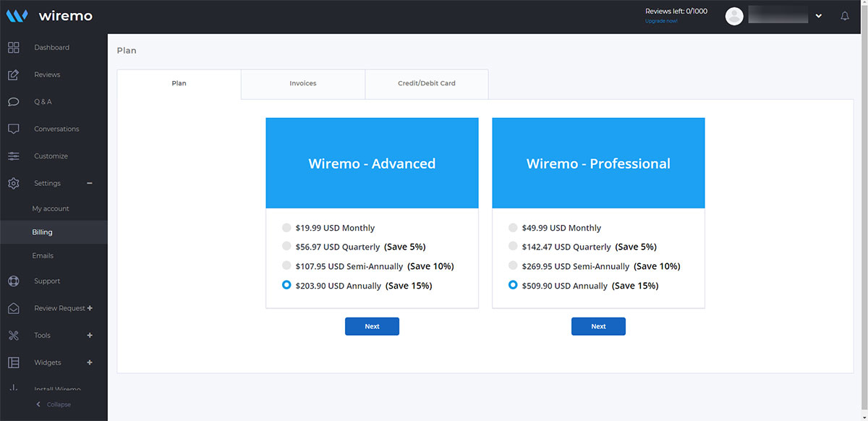
Task: Click Next under Wiremo - Professional
Action: tap(598, 326)
